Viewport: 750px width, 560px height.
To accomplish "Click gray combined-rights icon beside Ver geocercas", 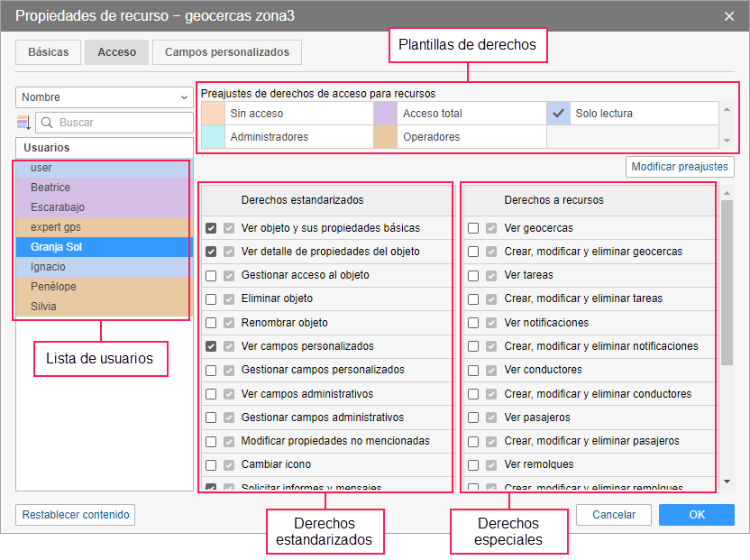I will point(491,228).
